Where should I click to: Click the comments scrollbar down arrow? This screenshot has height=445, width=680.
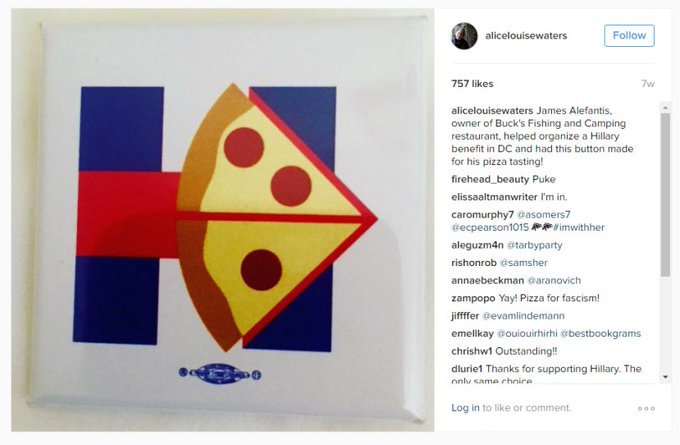[x=665, y=377]
